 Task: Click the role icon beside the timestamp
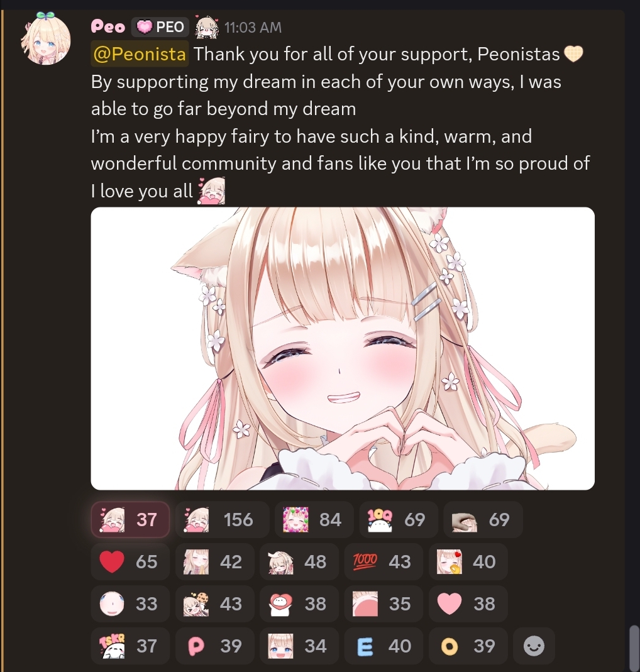pyautogui.click(x=207, y=27)
